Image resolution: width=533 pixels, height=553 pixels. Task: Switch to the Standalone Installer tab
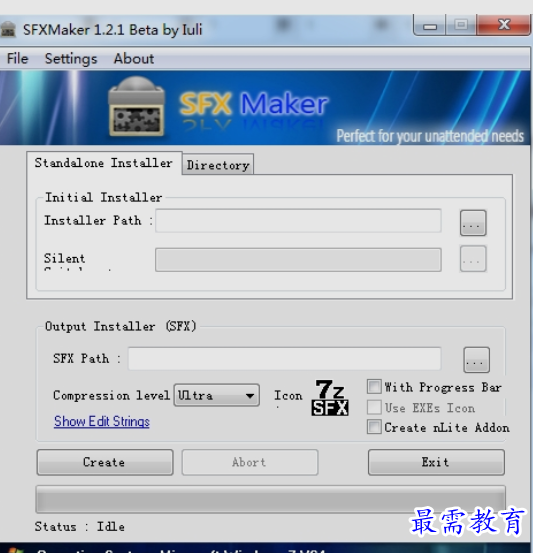tap(104, 163)
